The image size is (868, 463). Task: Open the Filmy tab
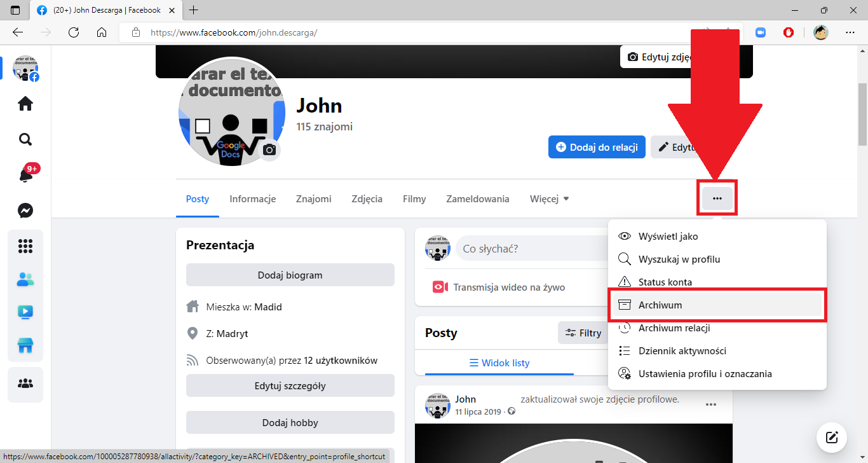coord(414,198)
